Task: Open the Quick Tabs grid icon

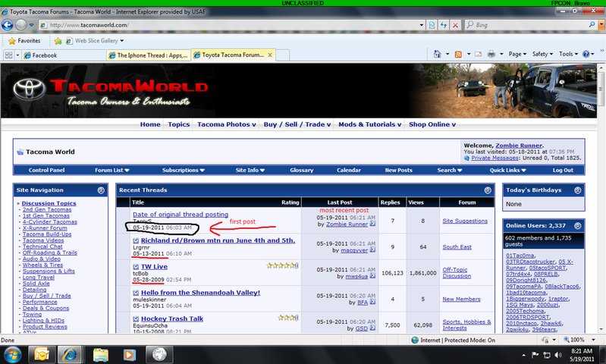Action: click(x=8, y=55)
